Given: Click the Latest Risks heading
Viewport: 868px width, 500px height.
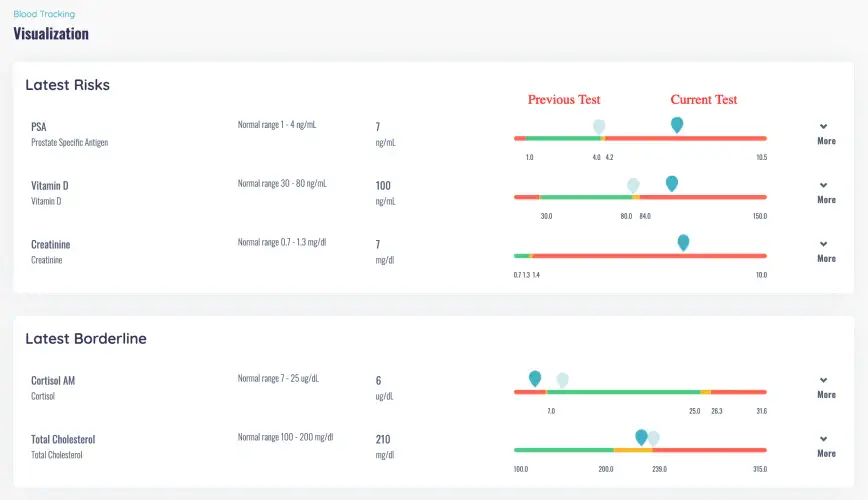Looking at the screenshot, I should point(68,85).
